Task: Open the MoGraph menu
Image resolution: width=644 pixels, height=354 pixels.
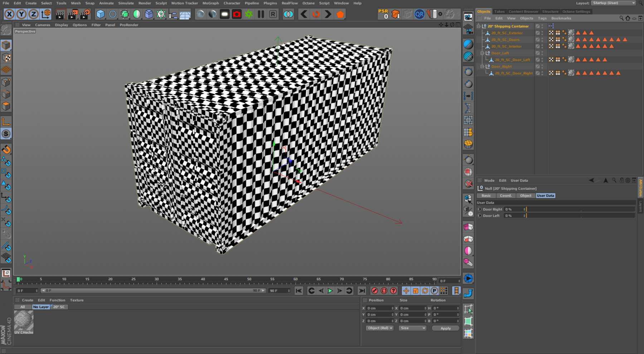Action: click(210, 3)
